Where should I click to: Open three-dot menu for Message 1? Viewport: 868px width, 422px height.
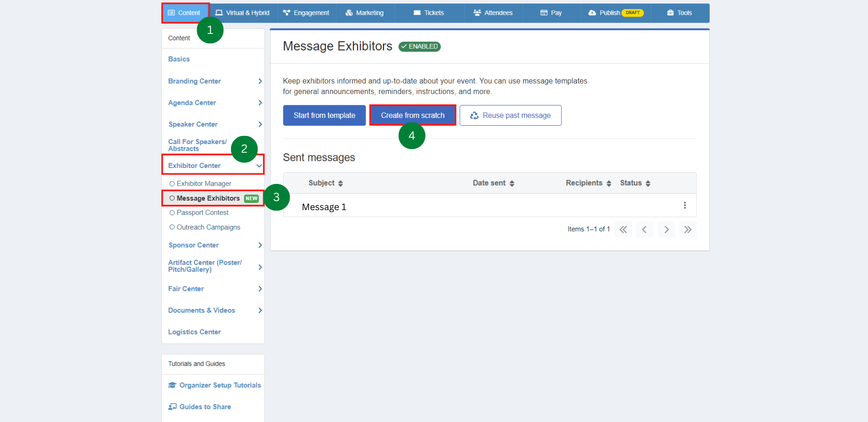(x=685, y=206)
